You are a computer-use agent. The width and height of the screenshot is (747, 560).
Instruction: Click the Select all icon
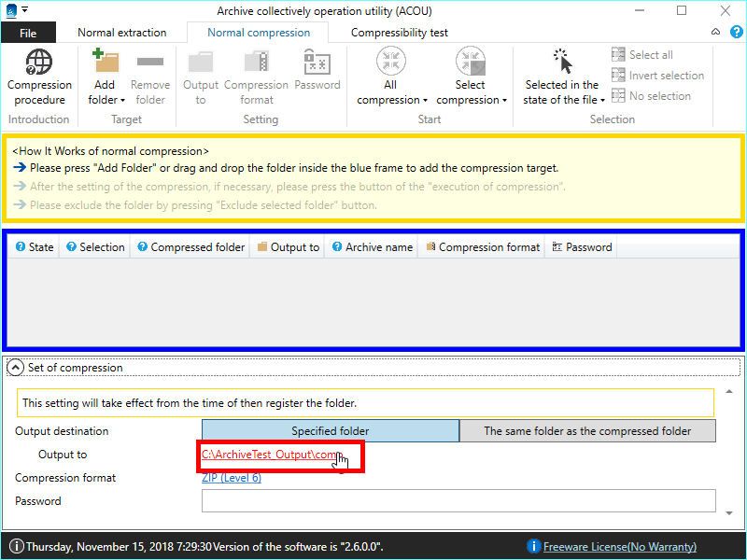tap(618, 55)
